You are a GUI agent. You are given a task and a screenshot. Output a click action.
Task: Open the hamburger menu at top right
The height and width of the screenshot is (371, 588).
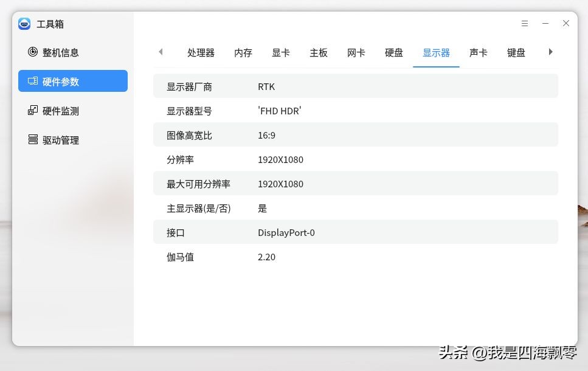coord(524,24)
